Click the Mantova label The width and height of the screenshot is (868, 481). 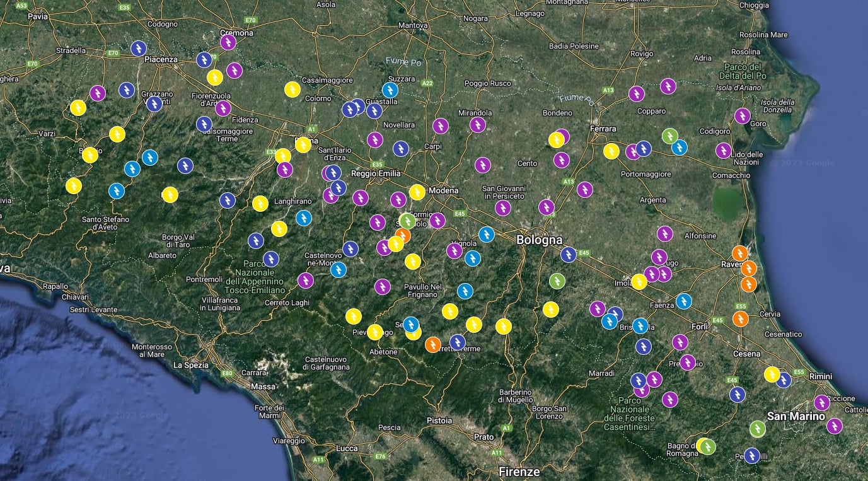[413, 25]
